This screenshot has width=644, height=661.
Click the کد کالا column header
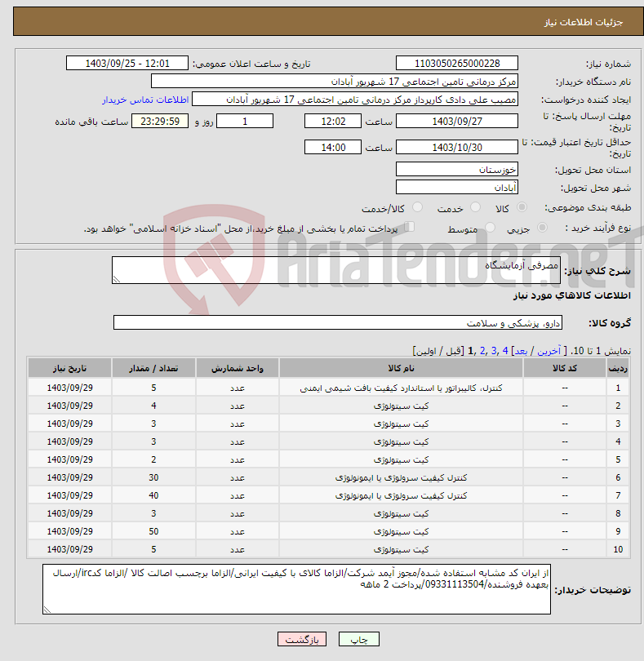(565, 368)
